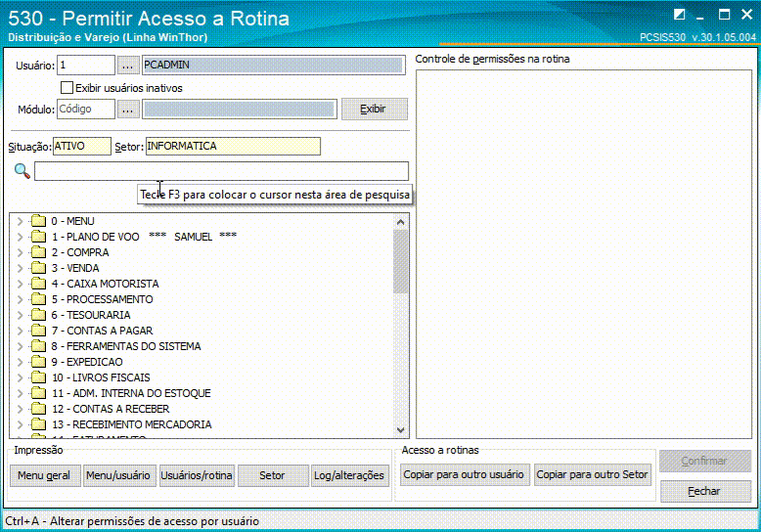Click the Menu/usuário print button

[119, 475]
